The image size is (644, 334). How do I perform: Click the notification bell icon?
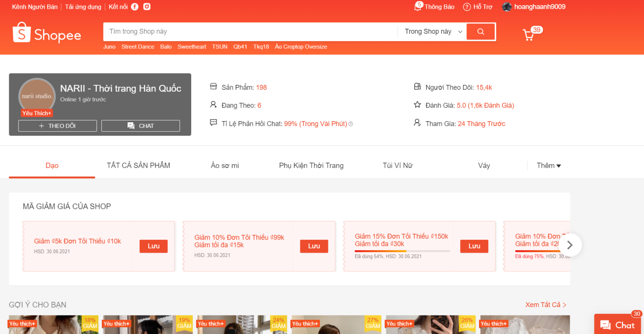(418, 7)
